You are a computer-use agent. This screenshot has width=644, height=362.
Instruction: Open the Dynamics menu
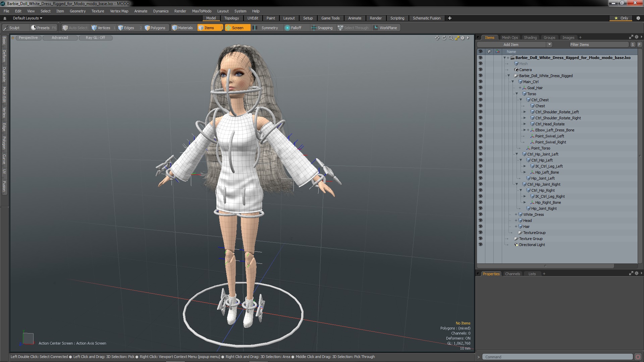161,11
